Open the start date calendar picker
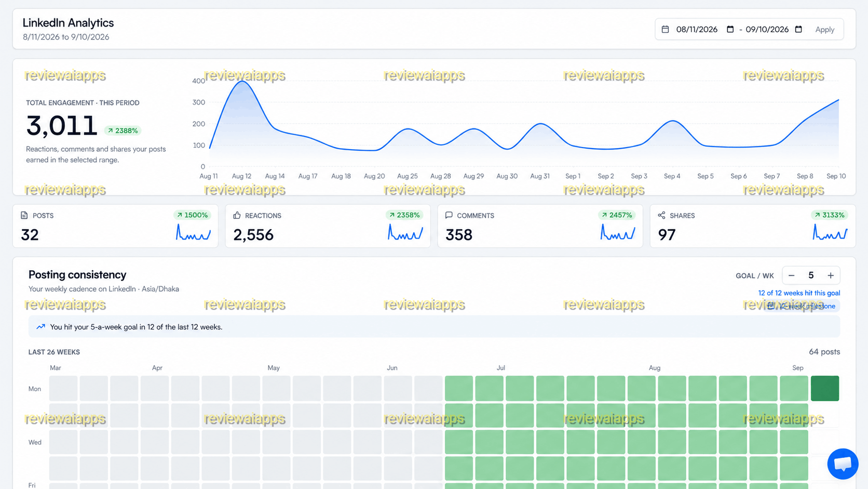This screenshot has width=868, height=489. click(x=730, y=30)
